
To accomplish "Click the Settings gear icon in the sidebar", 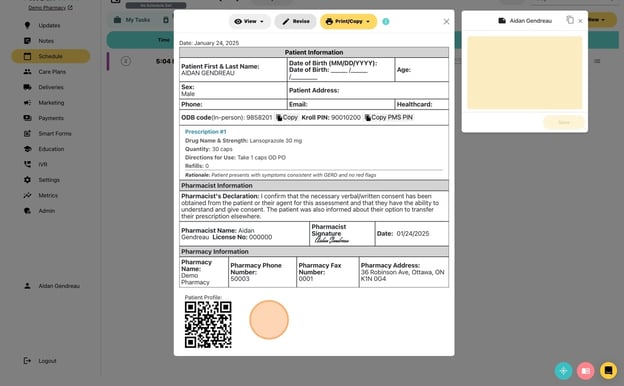I will (27, 180).
